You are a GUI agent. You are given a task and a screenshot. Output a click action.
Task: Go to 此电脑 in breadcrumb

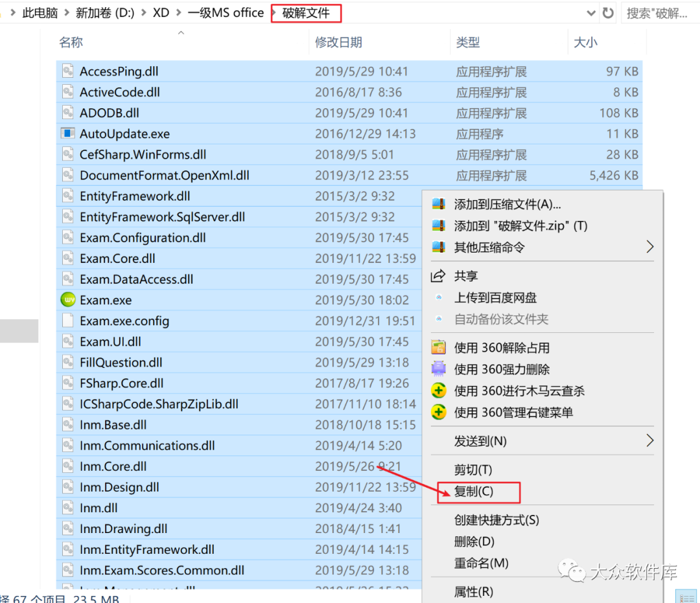40,13
